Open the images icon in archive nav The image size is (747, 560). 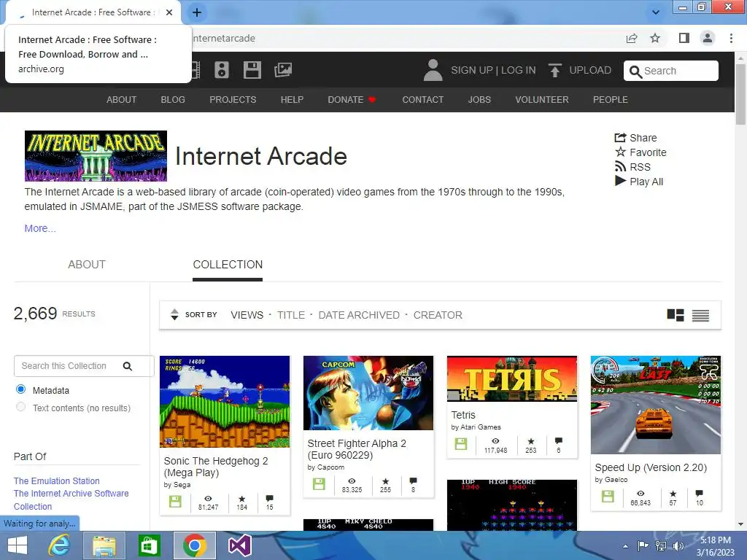tap(283, 70)
